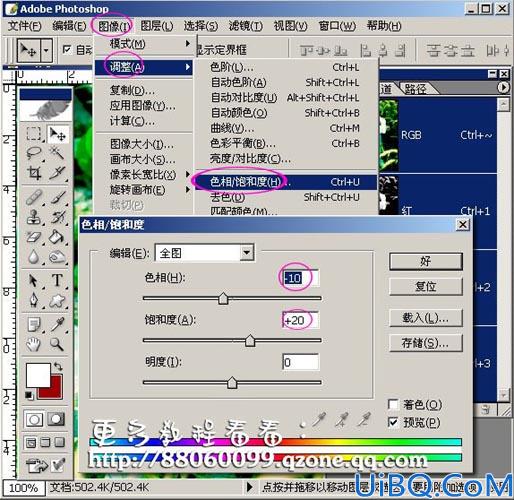Select the Blur tool

tap(34, 257)
